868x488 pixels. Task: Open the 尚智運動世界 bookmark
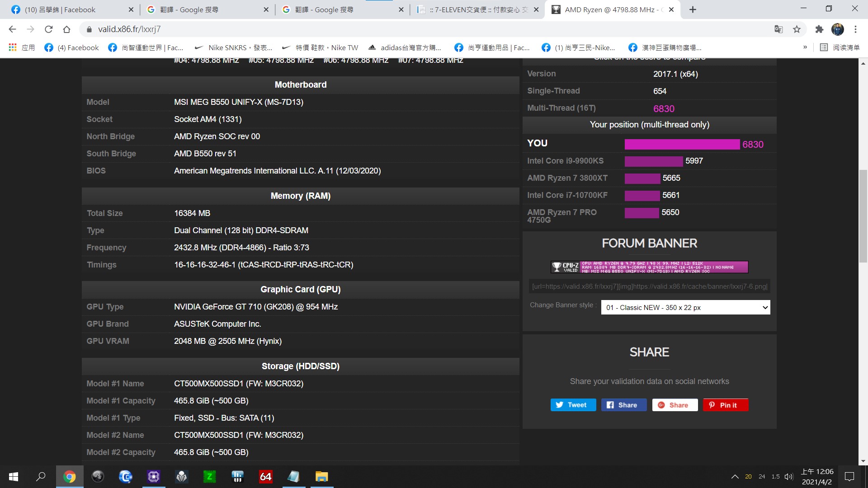tap(146, 47)
